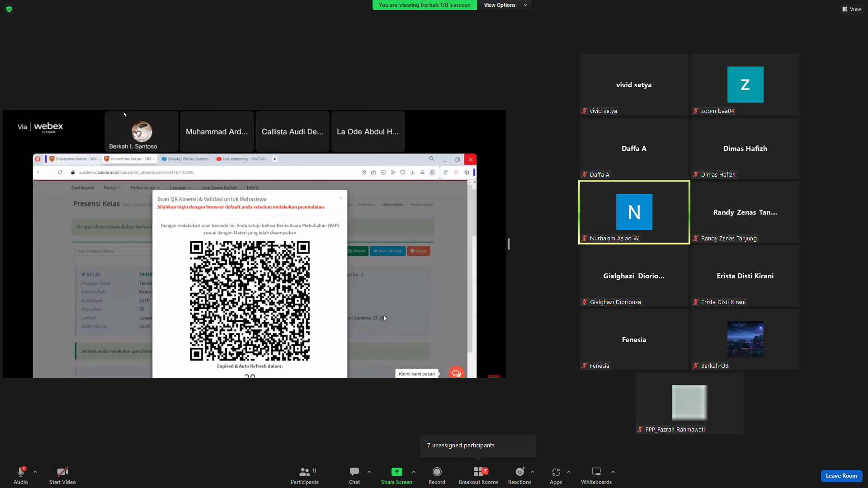The image size is (868, 488).
Task: Select the Gialghazi Diorionza participant tile
Action: 634,276
